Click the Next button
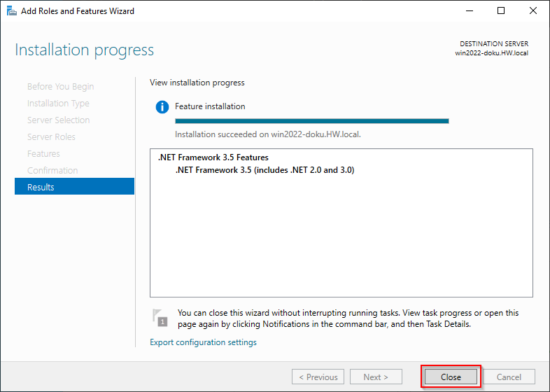550x392 pixels. coord(376,377)
